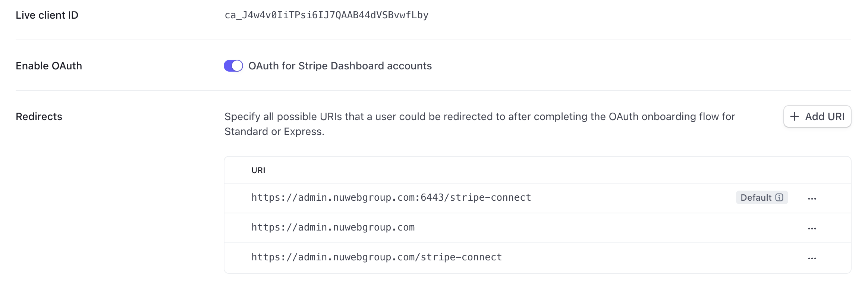Select the live client ID value

326,15
